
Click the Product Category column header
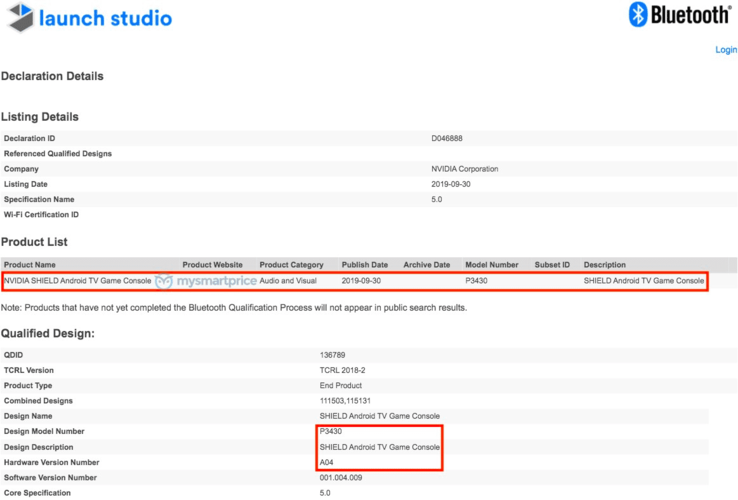pos(291,265)
